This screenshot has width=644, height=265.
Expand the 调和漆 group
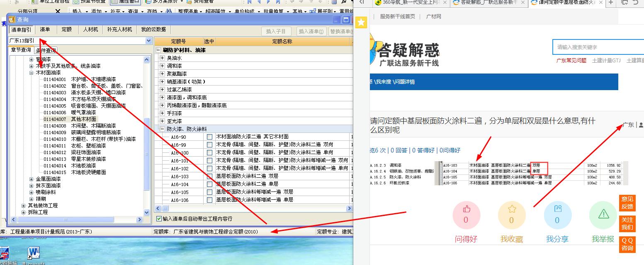tap(162, 66)
